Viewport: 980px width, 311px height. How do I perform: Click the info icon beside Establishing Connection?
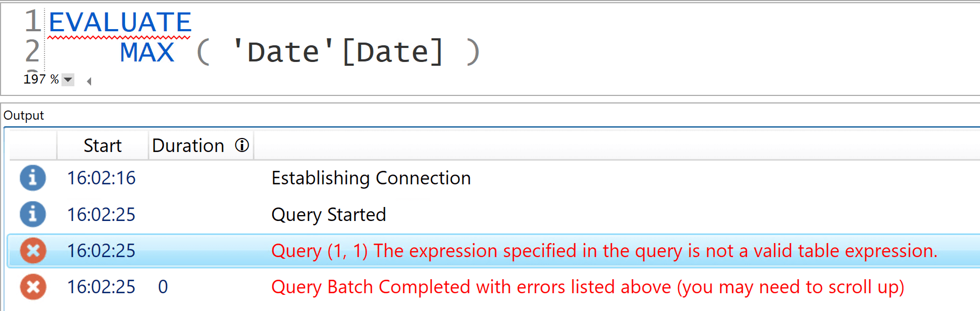point(33,178)
